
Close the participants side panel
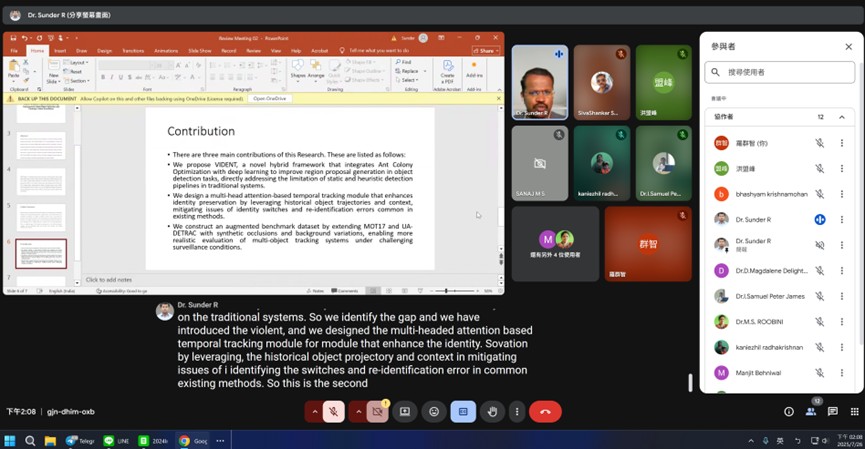(x=847, y=46)
